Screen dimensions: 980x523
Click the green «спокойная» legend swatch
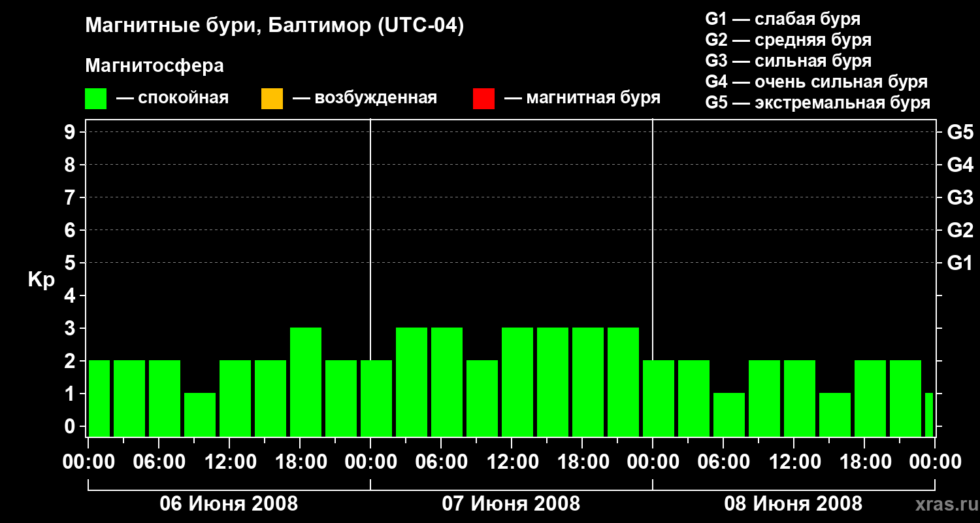coord(96,99)
